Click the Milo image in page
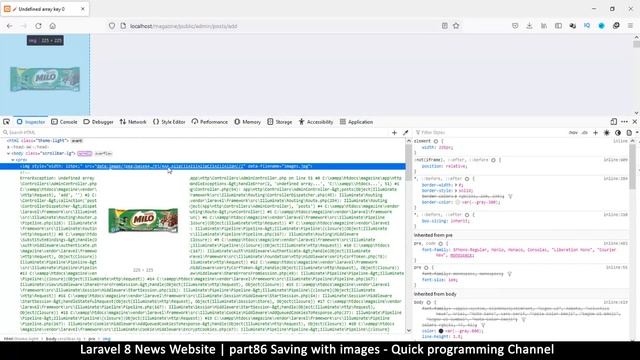Viewport: 640px width, 360px height. point(45,79)
